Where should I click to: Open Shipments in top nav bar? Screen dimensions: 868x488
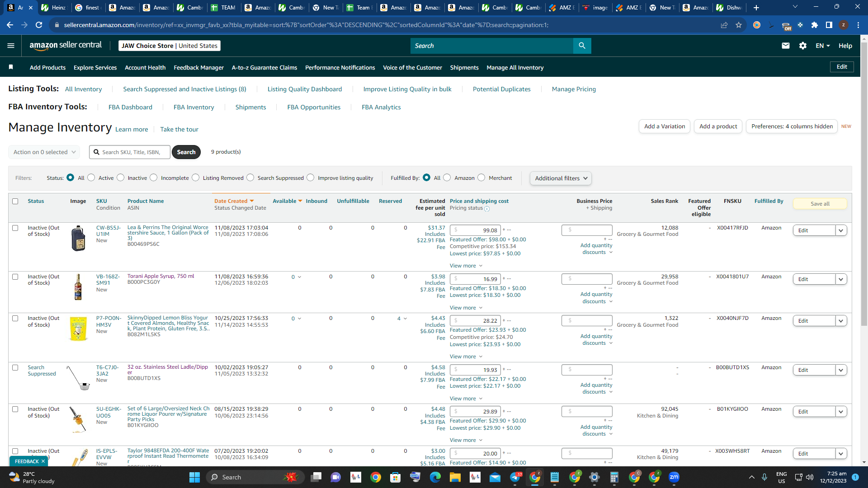pyautogui.click(x=464, y=67)
